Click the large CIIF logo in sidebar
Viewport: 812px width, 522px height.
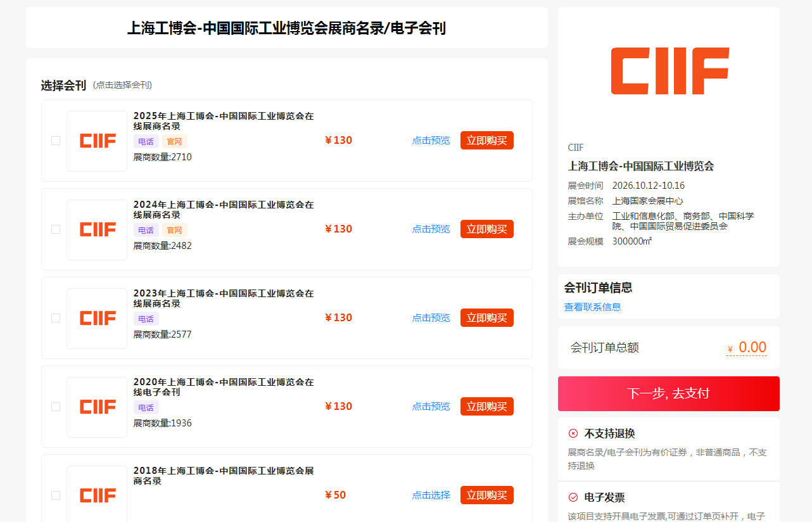click(669, 71)
